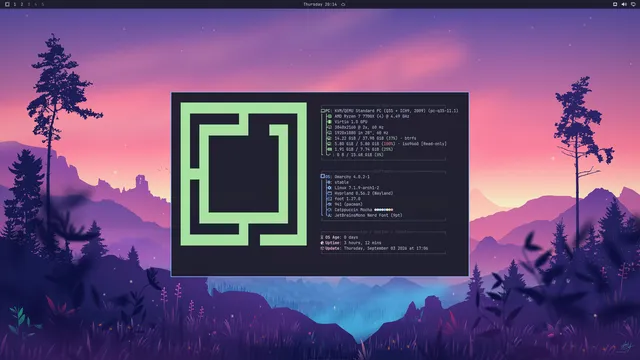640x360 pixels.
Task: Click the 1920x1080 in 28" display line
Action: pyautogui.click(x=361, y=133)
